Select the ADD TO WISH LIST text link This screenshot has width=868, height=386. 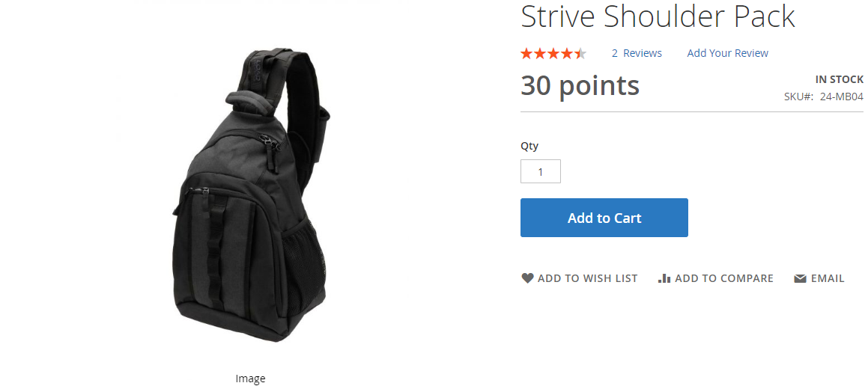click(x=587, y=278)
